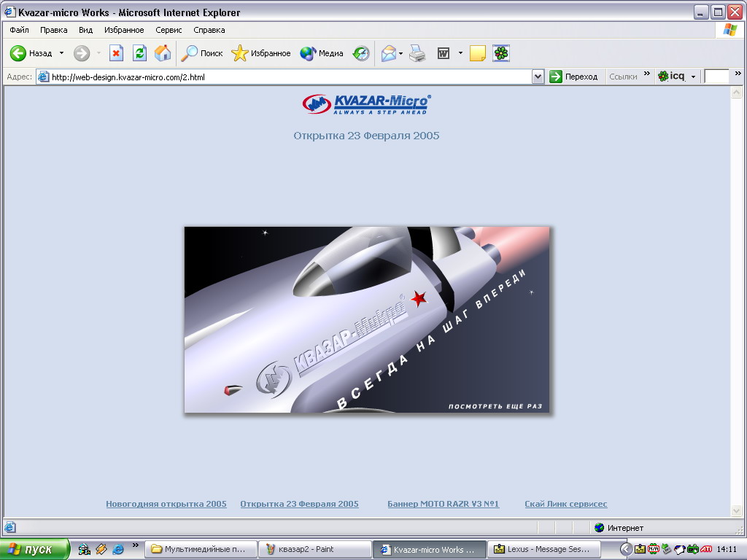
Task: Click the yellow note icon in toolbar
Action: (x=478, y=53)
